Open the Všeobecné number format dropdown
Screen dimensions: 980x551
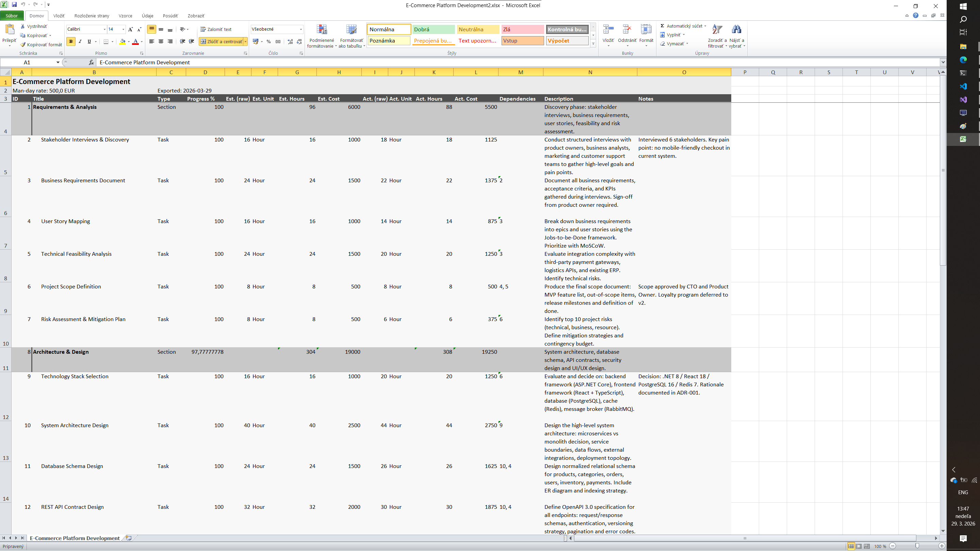(x=300, y=29)
